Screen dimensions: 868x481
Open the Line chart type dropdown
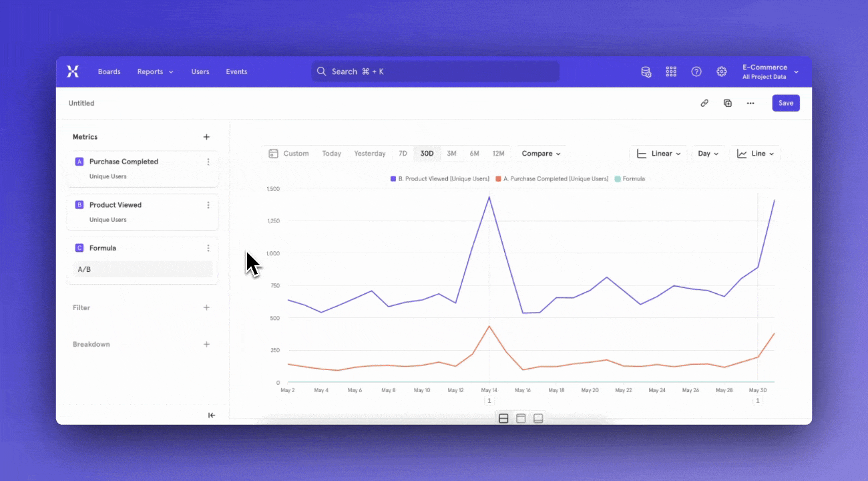[x=755, y=154]
